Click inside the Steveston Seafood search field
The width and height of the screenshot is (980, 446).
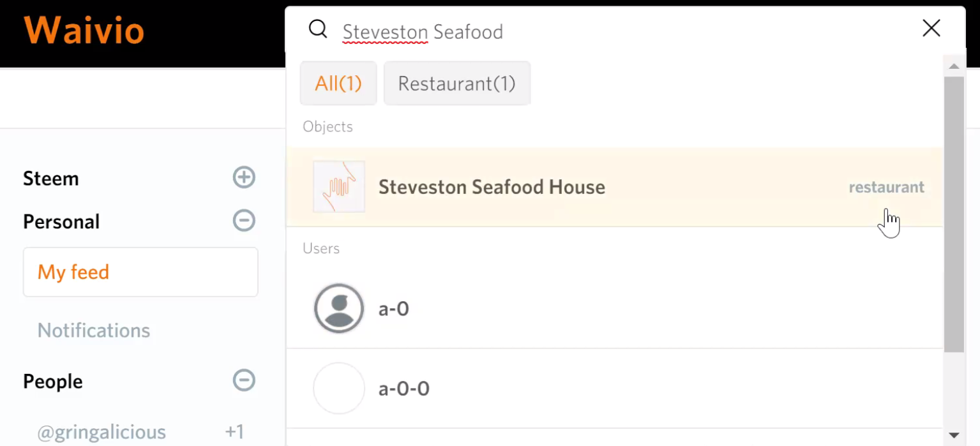pyautogui.click(x=575, y=31)
